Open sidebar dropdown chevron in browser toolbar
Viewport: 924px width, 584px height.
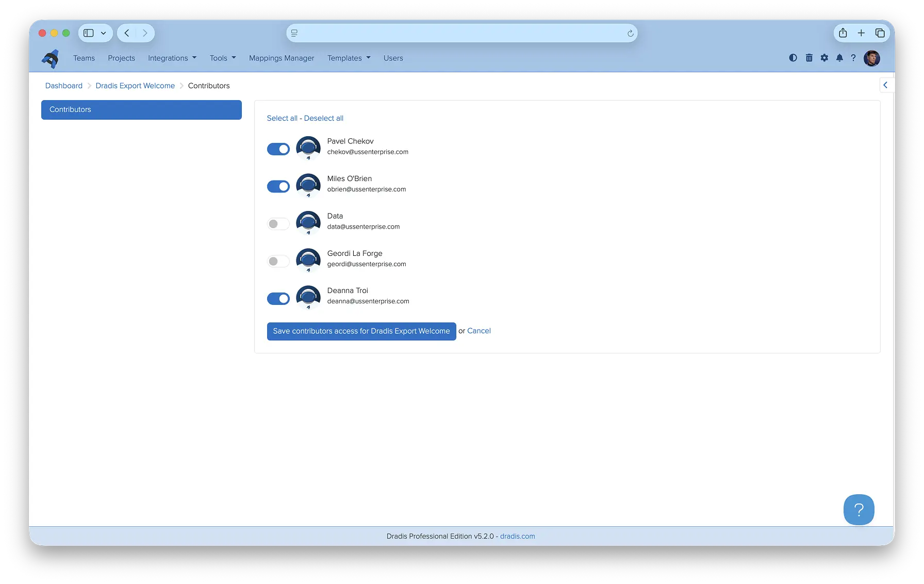pyautogui.click(x=104, y=33)
